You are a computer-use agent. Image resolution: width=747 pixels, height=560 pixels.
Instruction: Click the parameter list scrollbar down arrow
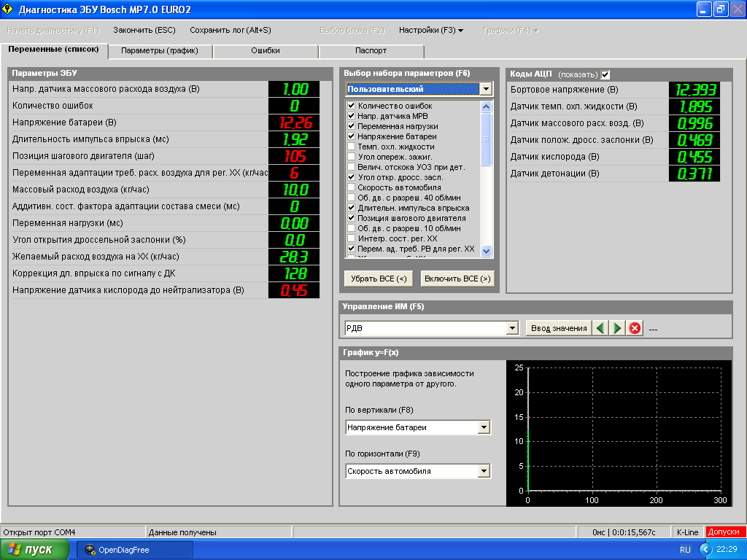[487, 252]
